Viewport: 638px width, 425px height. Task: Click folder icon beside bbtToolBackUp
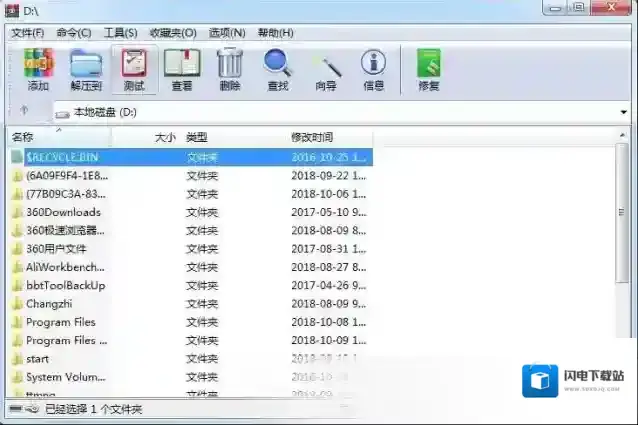[17, 286]
